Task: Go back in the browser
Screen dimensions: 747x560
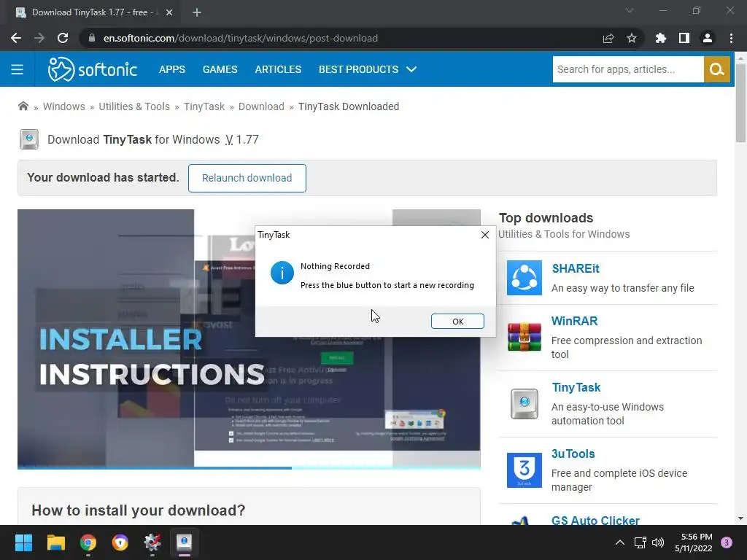Action: point(16,38)
